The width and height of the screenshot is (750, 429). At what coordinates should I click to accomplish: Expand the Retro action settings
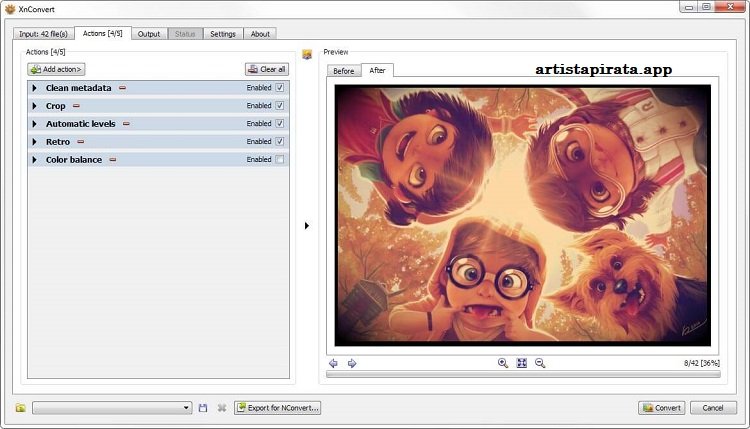(x=34, y=142)
